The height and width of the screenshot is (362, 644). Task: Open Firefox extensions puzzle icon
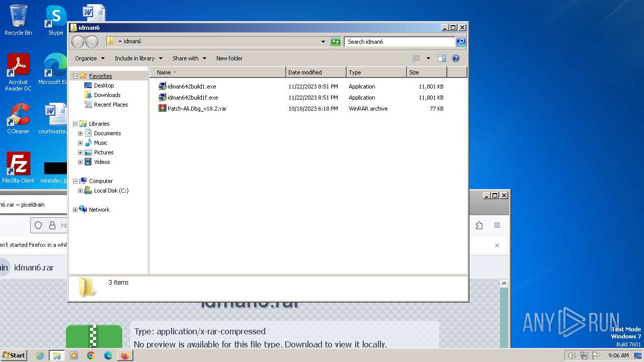point(479,225)
